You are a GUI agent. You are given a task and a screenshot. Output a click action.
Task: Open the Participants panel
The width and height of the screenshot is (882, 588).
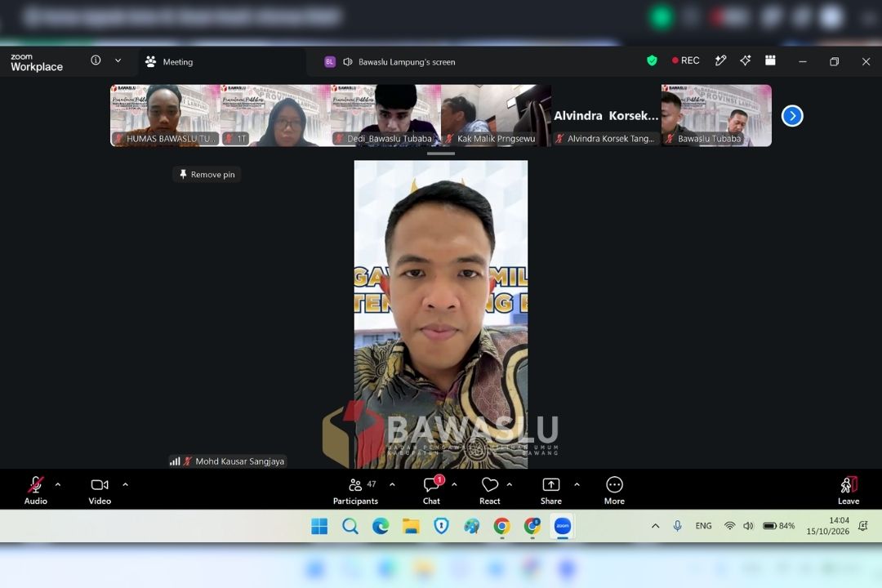click(x=355, y=490)
